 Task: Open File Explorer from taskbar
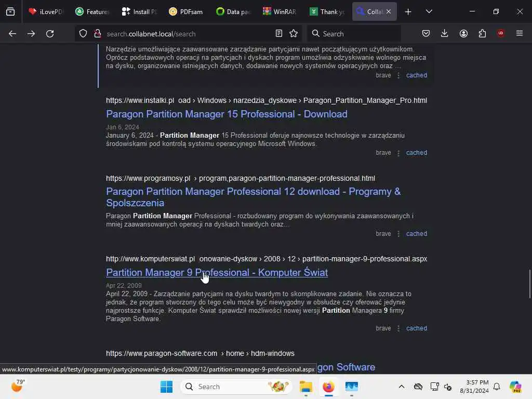pos(305,387)
